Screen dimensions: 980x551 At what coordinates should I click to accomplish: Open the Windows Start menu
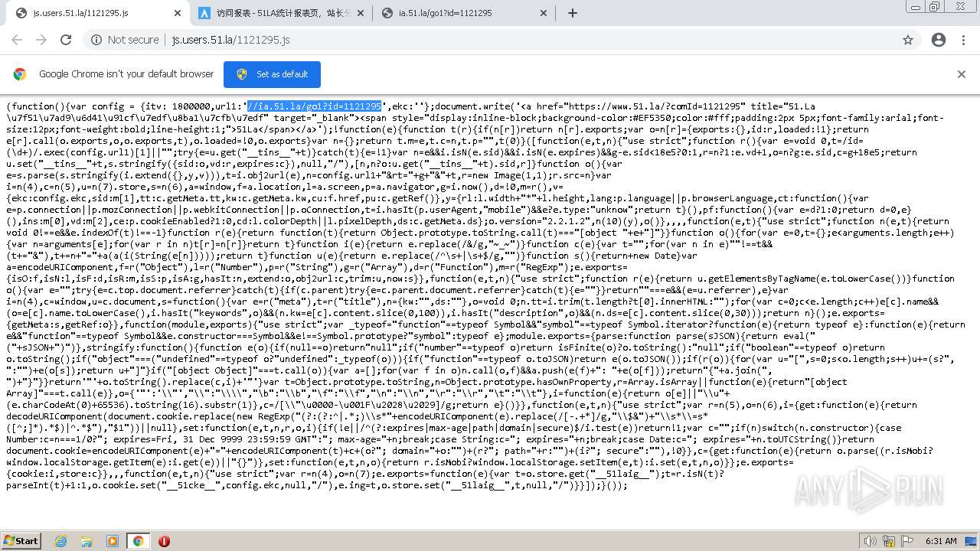21,540
